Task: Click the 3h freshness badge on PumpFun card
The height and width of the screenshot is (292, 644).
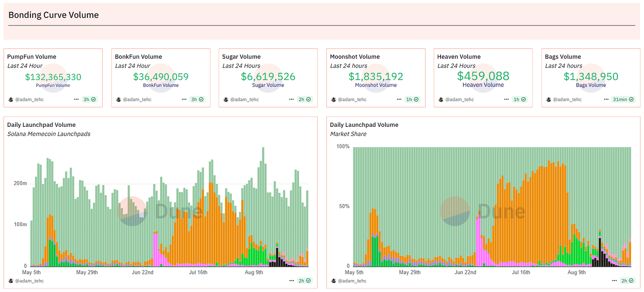Action: coord(90,99)
